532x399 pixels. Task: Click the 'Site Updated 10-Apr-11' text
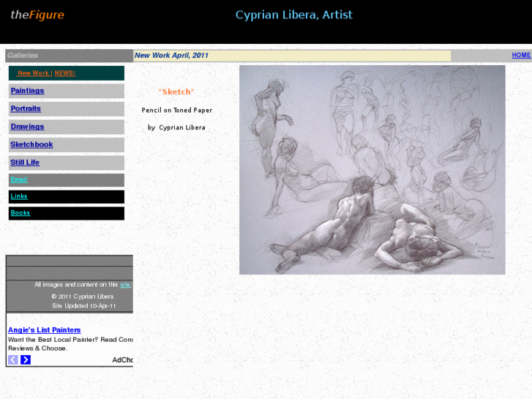[x=84, y=305]
